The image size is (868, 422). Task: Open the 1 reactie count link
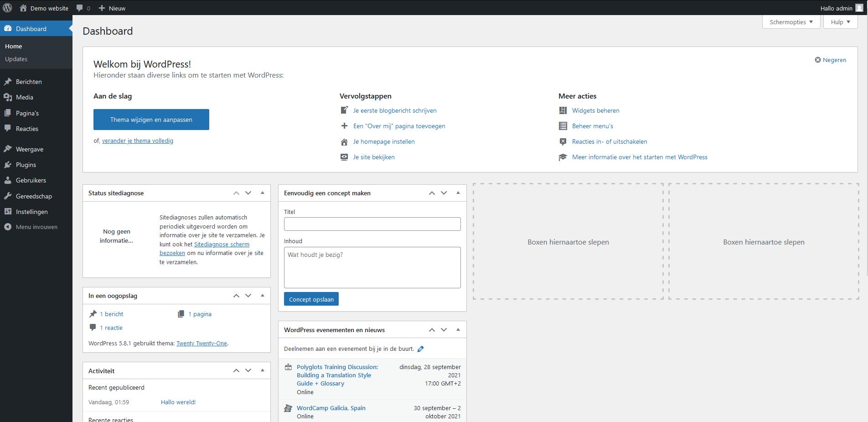[111, 328]
